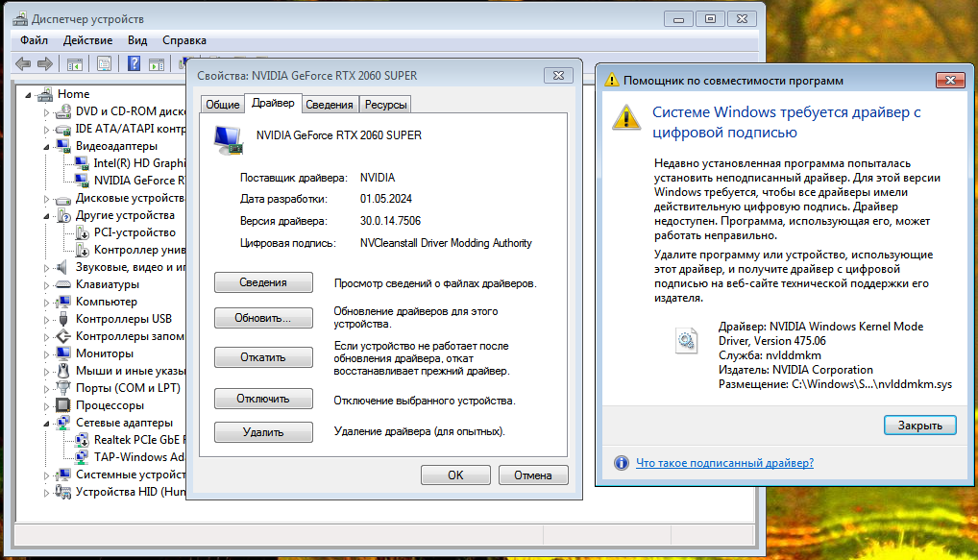The image size is (978, 560).
Task: Click the Другие устройства question-mark icon
Action: [x=62, y=216]
